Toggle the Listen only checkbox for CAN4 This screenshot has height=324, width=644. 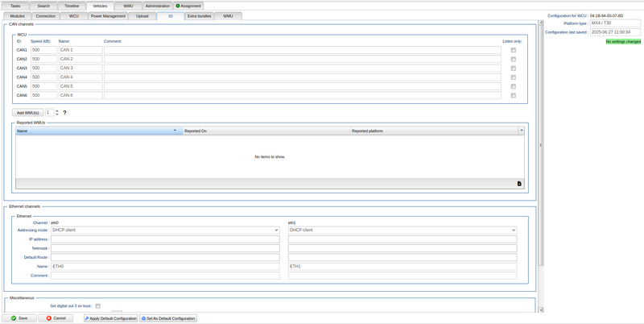click(513, 77)
